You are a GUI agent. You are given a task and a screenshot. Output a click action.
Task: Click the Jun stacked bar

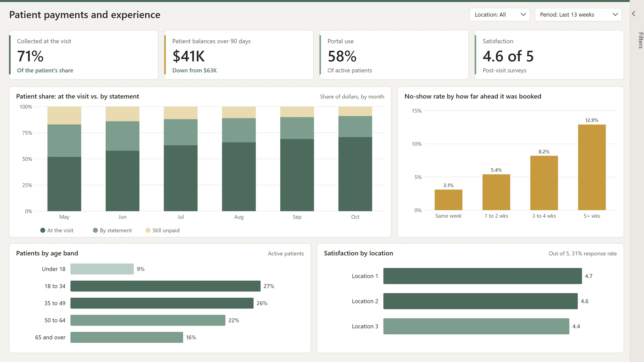pyautogui.click(x=123, y=159)
